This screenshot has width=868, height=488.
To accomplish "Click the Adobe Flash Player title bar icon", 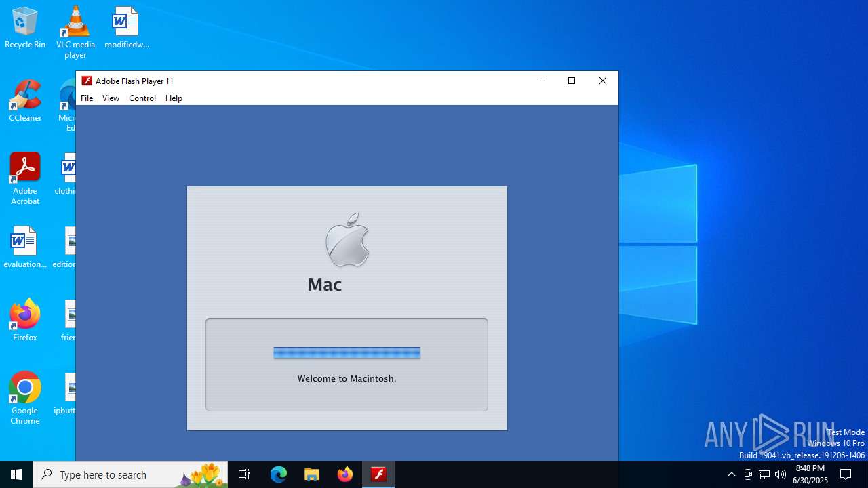I will tap(87, 81).
